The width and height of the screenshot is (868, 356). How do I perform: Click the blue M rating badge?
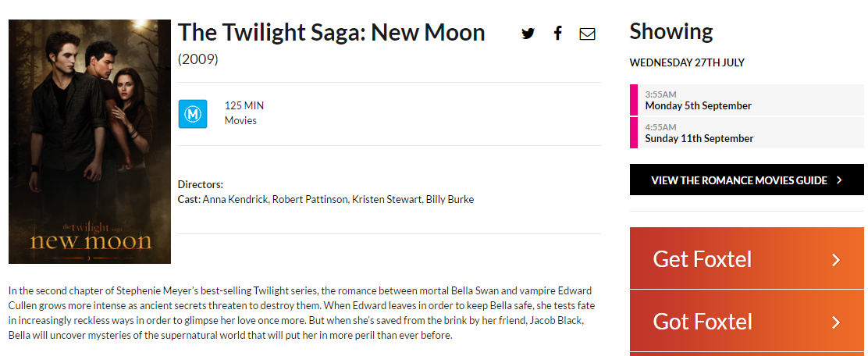193,114
